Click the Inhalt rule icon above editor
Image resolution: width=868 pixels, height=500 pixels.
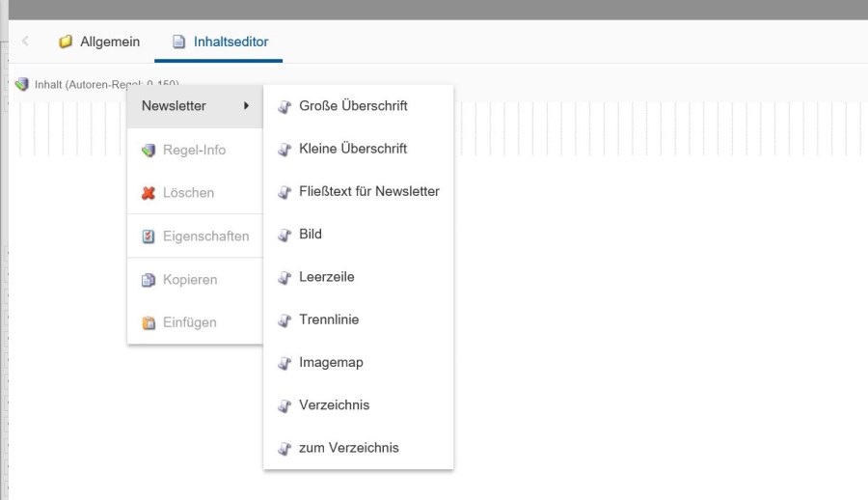(x=22, y=84)
